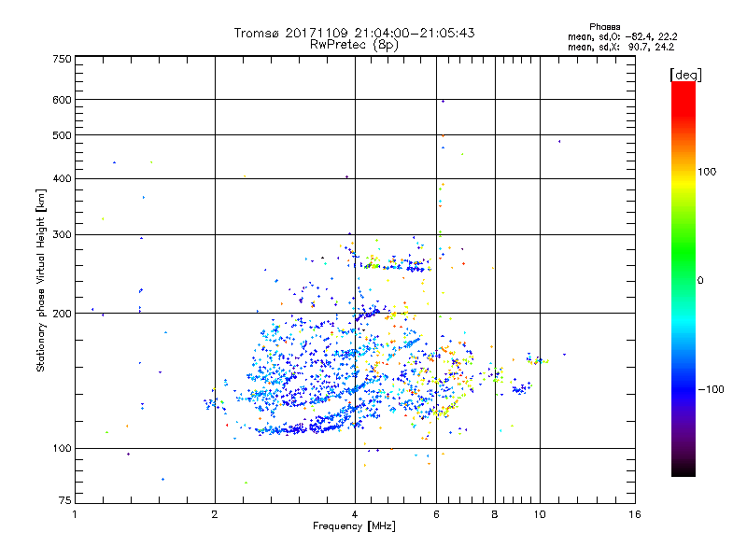
Task: Click the x-axis '10' tick label
Action: click(x=540, y=514)
